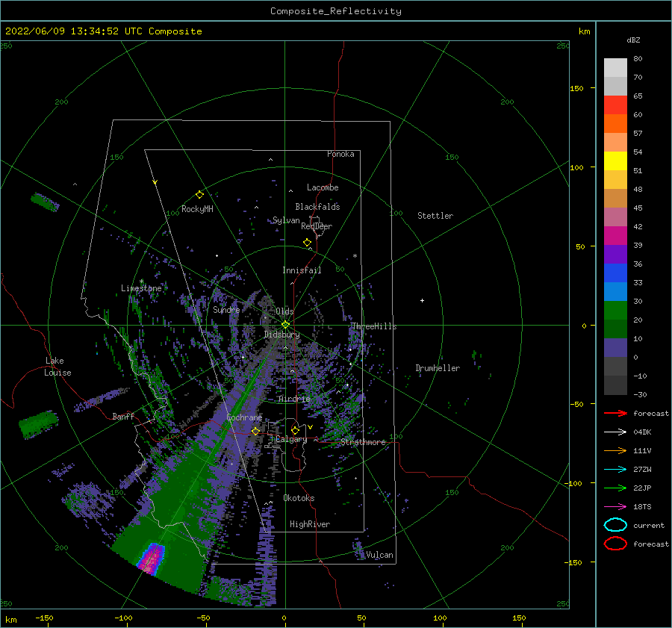Viewport: 672px width, 628px height.
Task: Select the slate purple swatch between 10 and 0
Action: tap(615, 348)
